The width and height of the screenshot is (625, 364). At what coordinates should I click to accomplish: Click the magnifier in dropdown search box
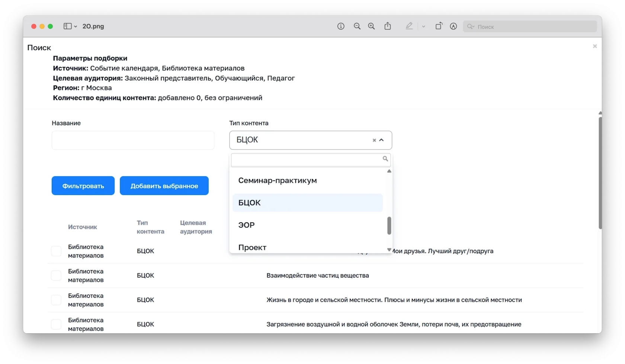(385, 159)
